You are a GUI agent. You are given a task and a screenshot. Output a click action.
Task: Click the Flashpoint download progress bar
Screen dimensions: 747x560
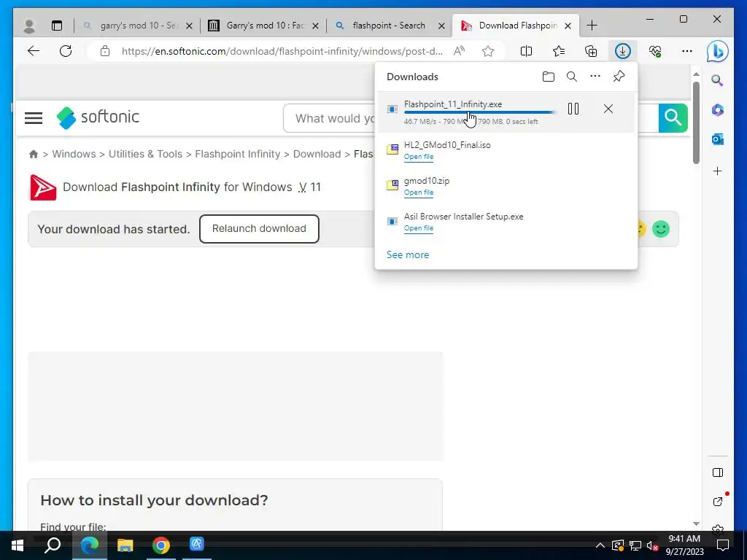(x=479, y=112)
